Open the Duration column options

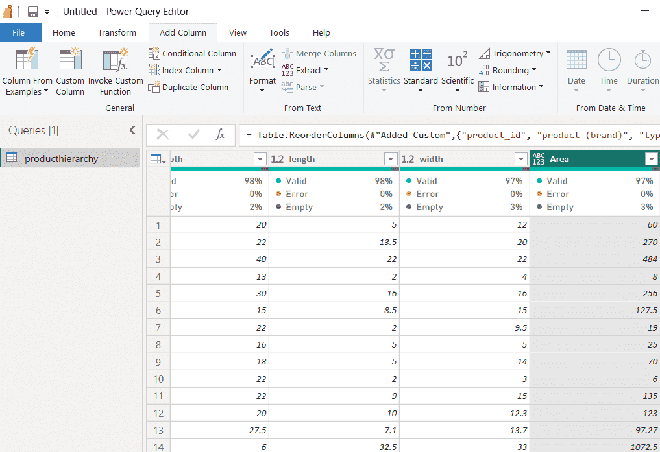point(643,70)
